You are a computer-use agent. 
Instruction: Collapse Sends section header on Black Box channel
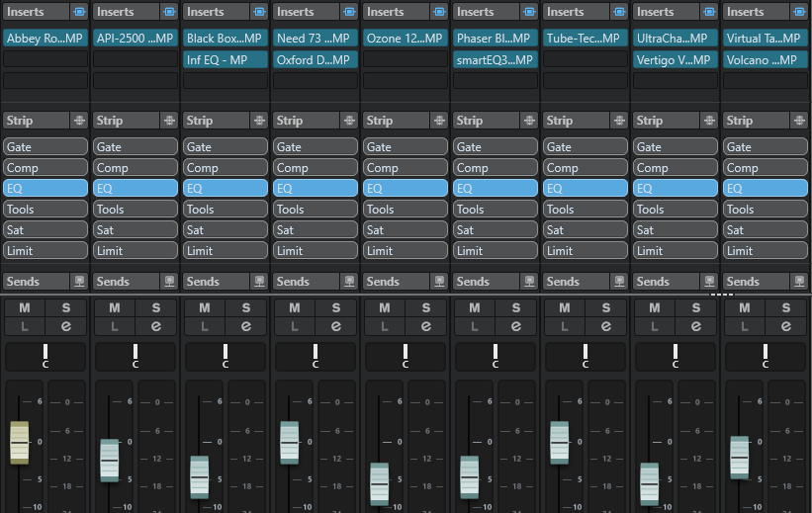coord(216,281)
